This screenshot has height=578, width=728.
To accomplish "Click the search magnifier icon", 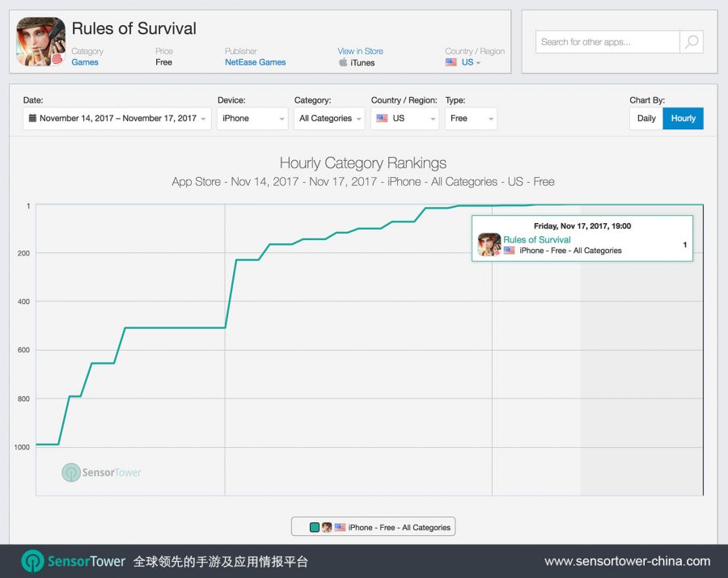I will 692,42.
